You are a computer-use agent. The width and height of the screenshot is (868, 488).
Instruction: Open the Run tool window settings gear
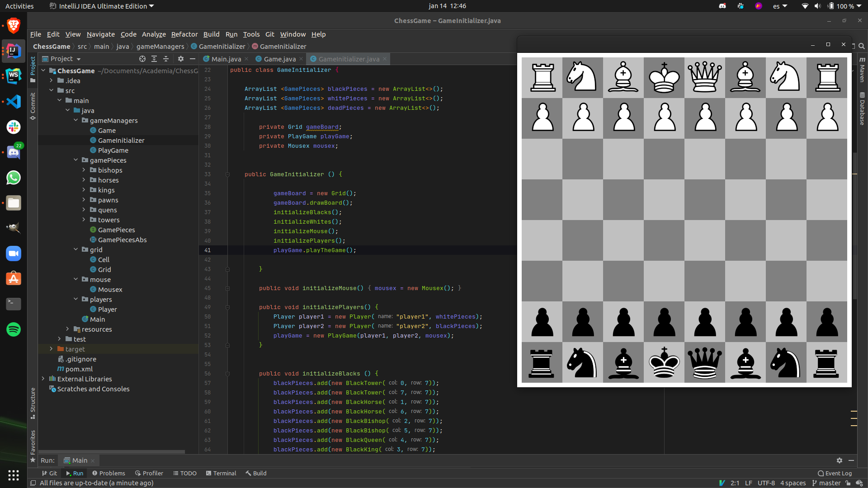pyautogui.click(x=840, y=460)
